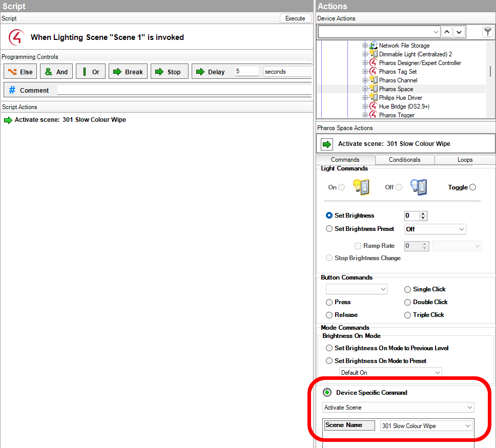Select the Toggle radio button
The width and height of the screenshot is (496, 448).
point(472,187)
